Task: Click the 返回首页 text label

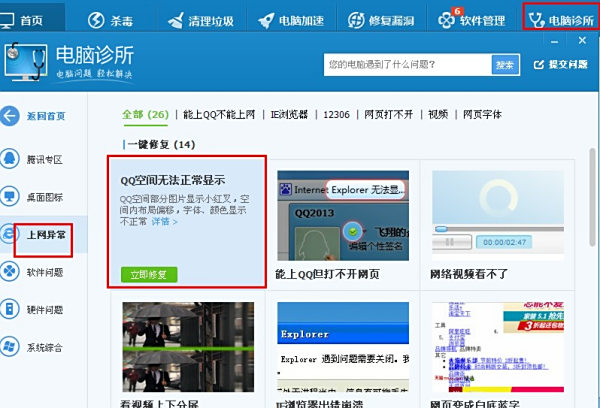Action: coord(46,116)
